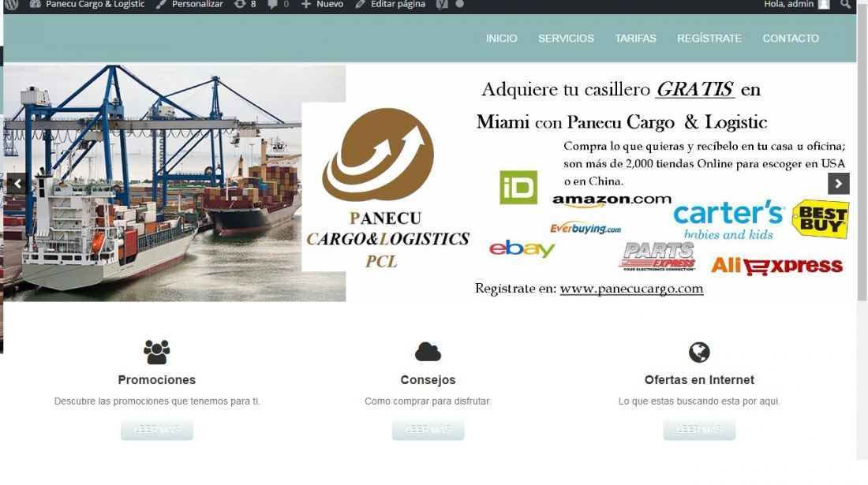Open the Hola, admin account menu
The image size is (868, 485).
point(797,5)
